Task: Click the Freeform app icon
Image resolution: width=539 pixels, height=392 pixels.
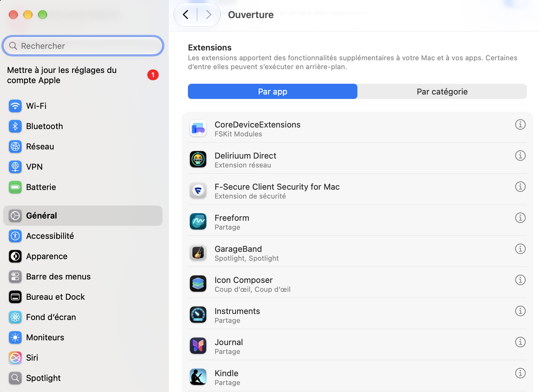Action: [x=198, y=221]
